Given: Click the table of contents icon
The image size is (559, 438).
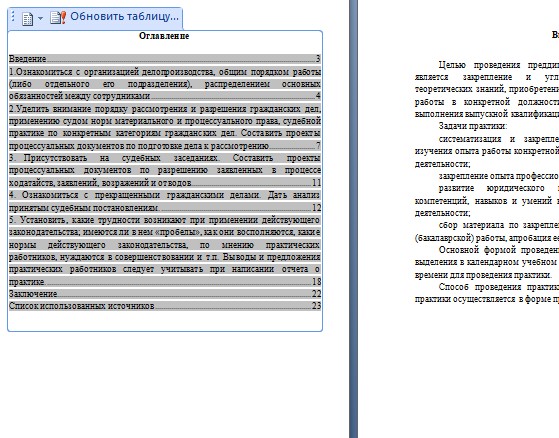Looking at the screenshot, I should coord(27,18).
